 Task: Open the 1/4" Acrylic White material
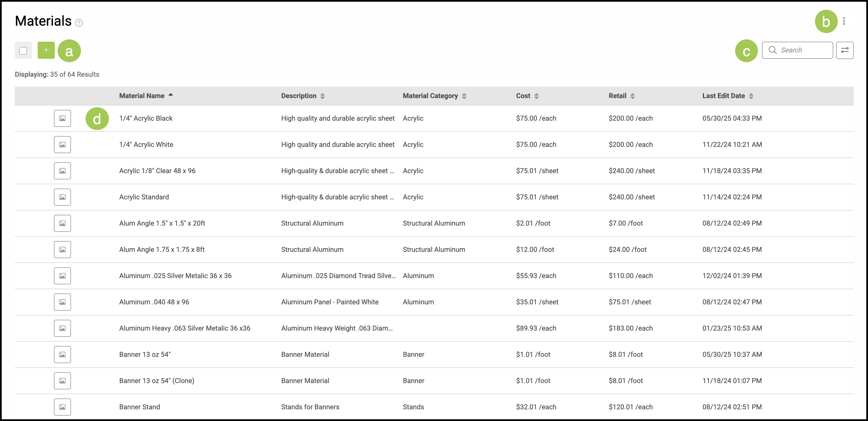(x=146, y=145)
